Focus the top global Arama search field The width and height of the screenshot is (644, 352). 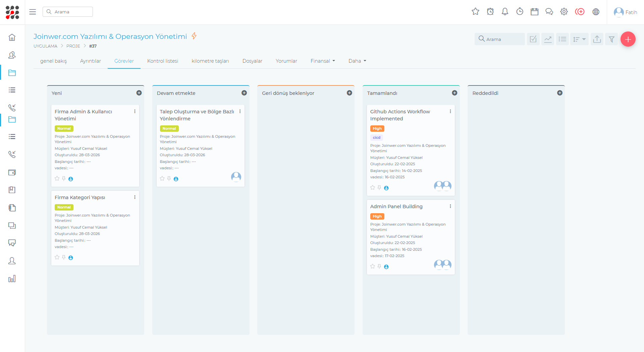pyautogui.click(x=68, y=12)
